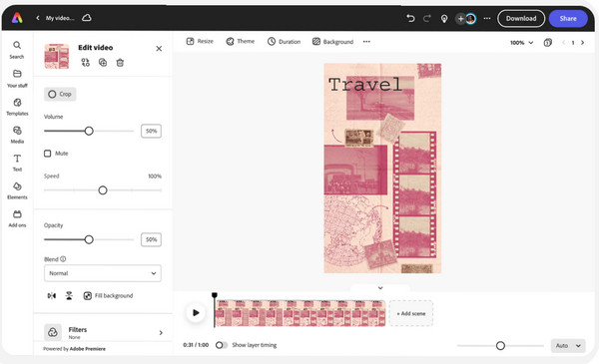Click Add scene button

[411, 313]
